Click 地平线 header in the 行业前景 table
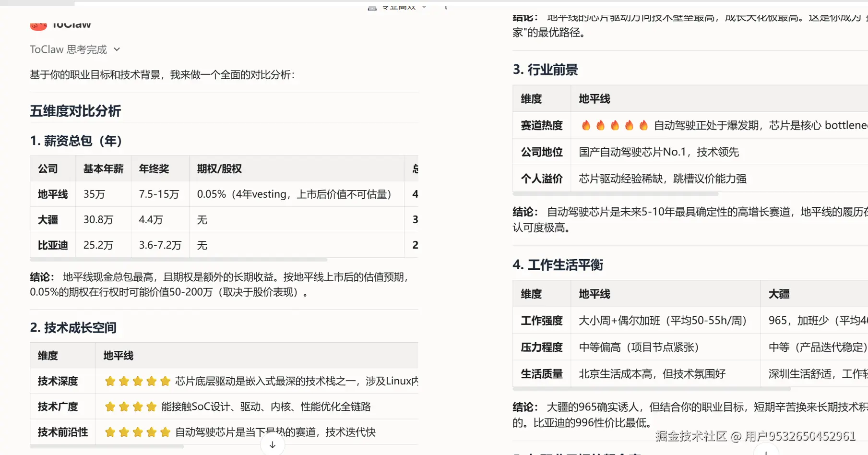Image resolution: width=868 pixels, height=455 pixels. [594, 99]
